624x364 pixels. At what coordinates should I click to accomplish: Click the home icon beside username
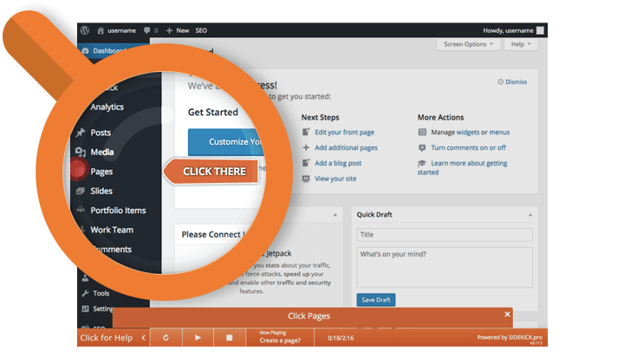[101, 30]
